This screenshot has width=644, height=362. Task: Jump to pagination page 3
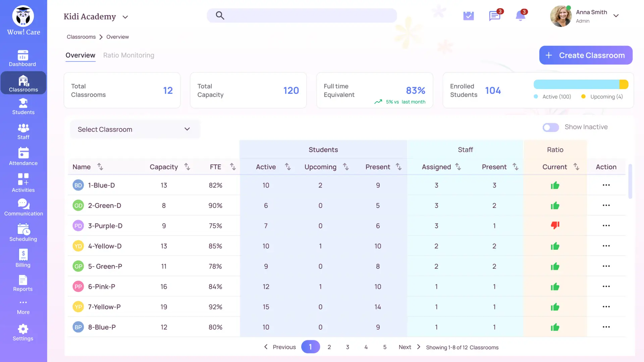(x=347, y=347)
